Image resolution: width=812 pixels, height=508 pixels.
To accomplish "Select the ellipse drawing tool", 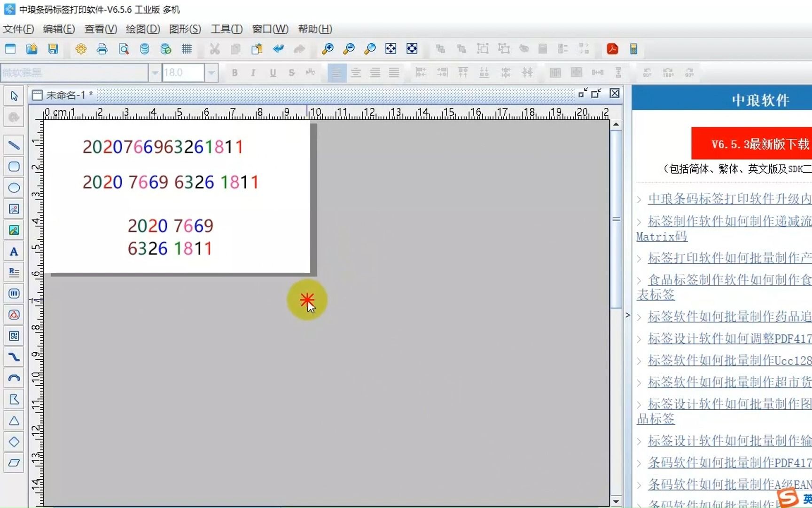I will [14, 188].
